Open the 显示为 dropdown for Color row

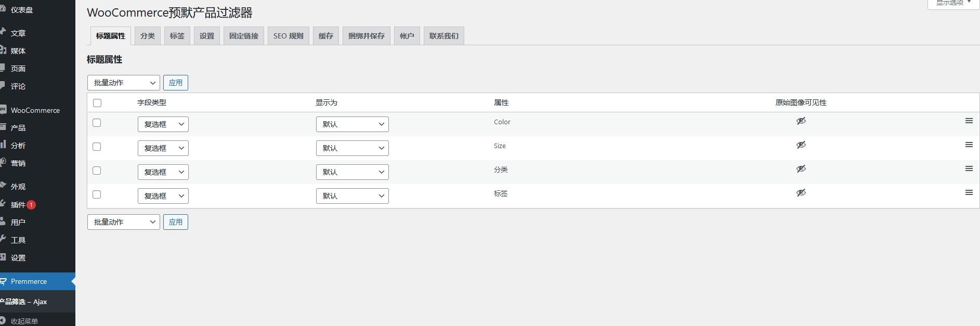pyautogui.click(x=352, y=124)
